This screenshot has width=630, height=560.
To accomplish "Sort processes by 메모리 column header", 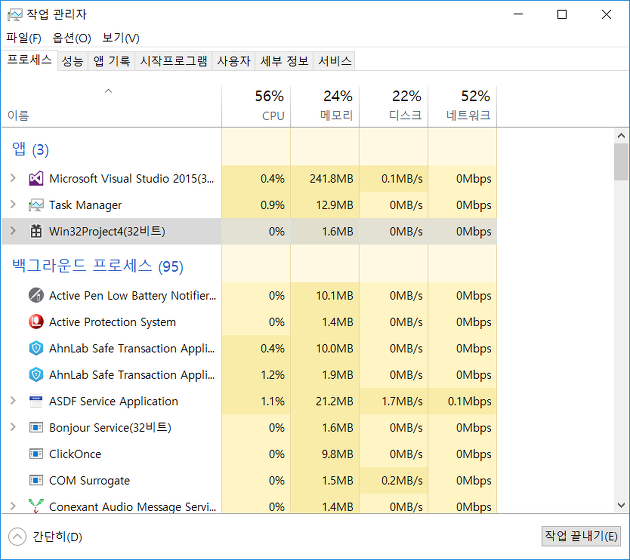I will pyautogui.click(x=325, y=106).
